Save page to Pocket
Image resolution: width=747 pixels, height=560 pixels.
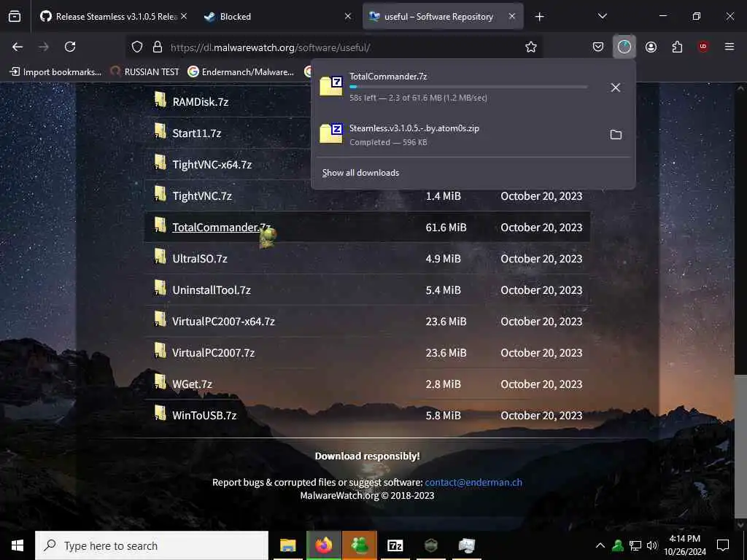coord(598,47)
